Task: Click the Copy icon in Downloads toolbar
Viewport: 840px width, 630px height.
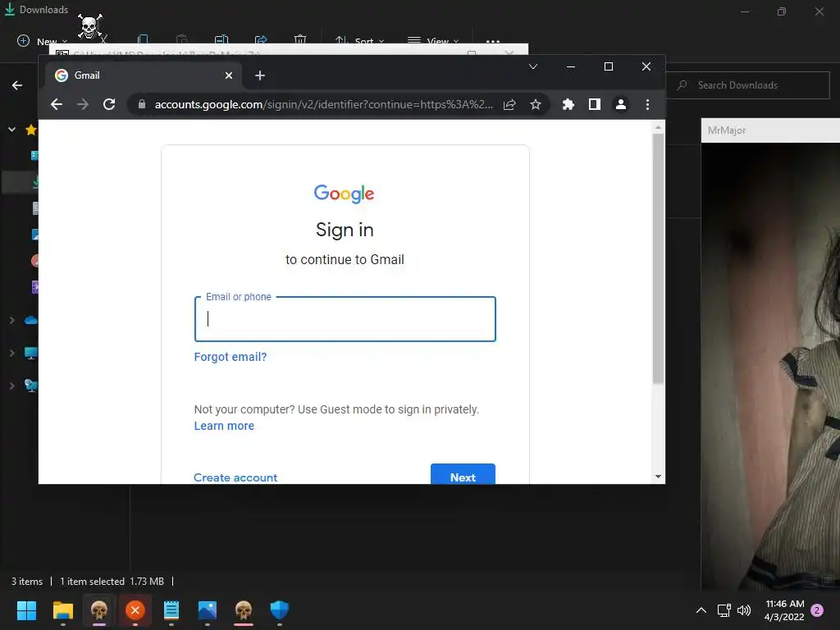Action: (x=143, y=40)
